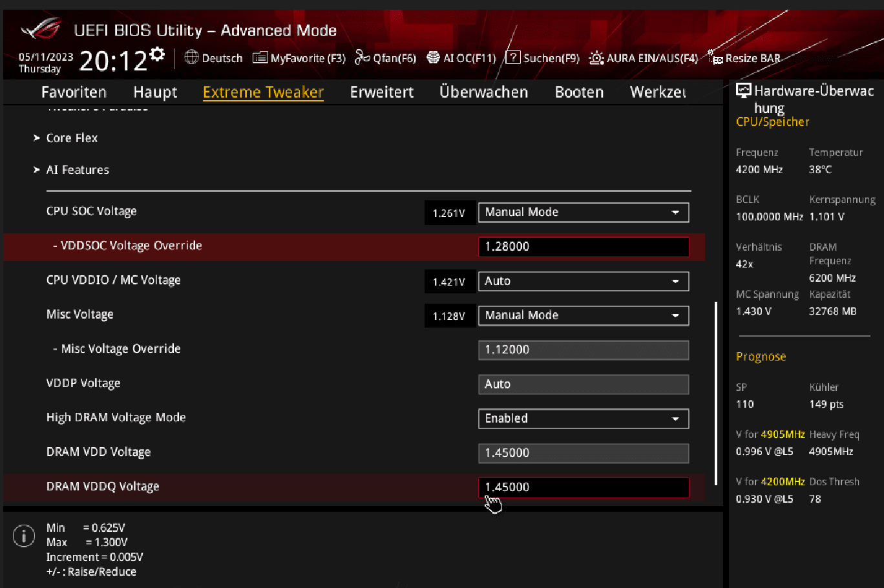Screen dimensions: 884x588
Task: Click Misc Voltage Override value field
Action: click(584, 350)
